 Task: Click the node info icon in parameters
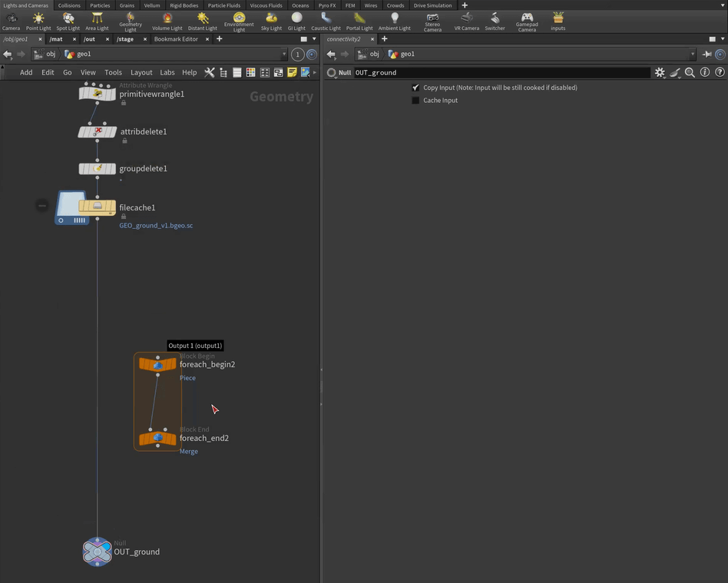pos(705,72)
